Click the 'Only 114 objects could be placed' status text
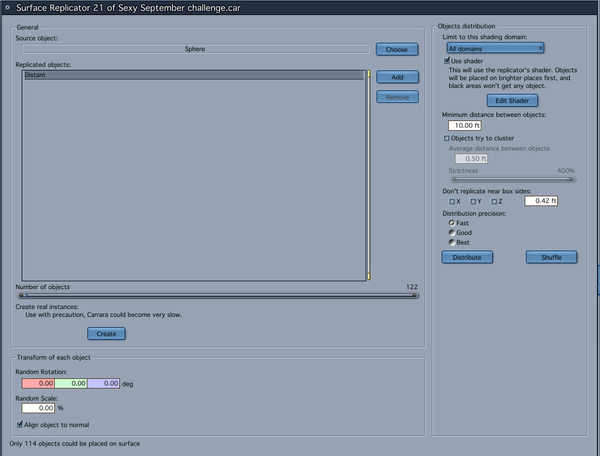This screenshot has height=456, width=600. pyautogui.click(x=75, y=443)
